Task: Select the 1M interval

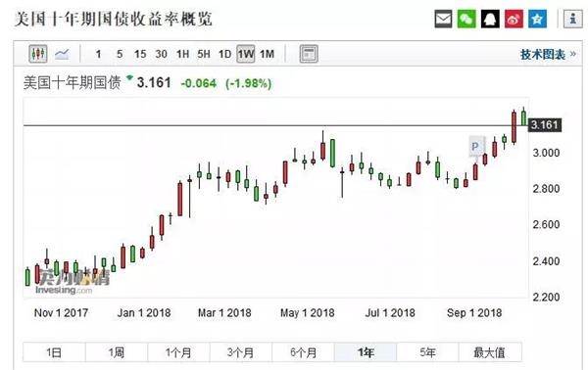Action: click(267, 54)
